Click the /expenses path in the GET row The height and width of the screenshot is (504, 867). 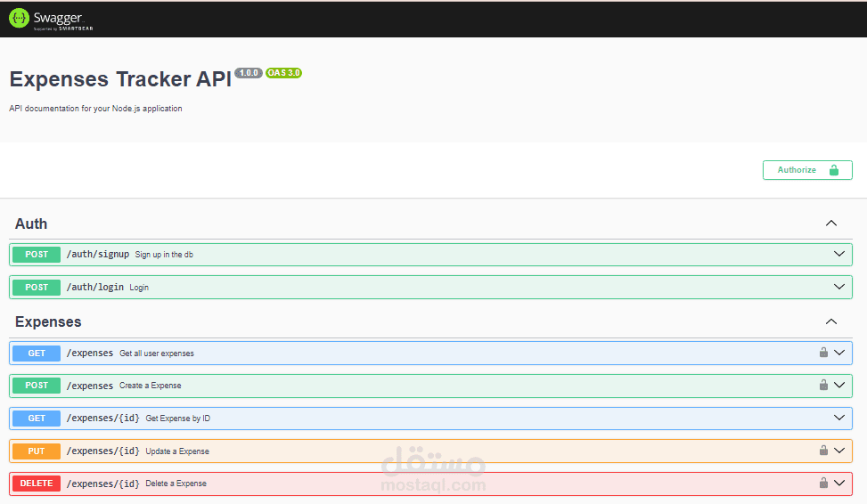90,354
